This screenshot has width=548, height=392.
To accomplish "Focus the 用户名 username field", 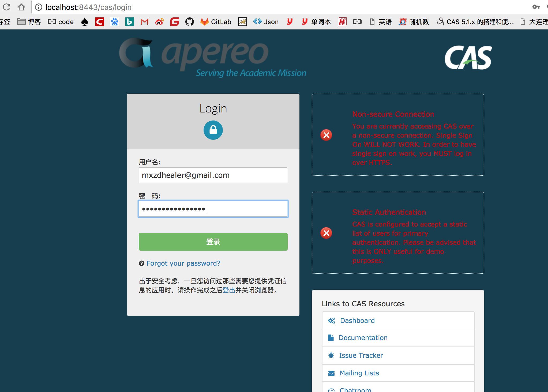I will point(213,175).
